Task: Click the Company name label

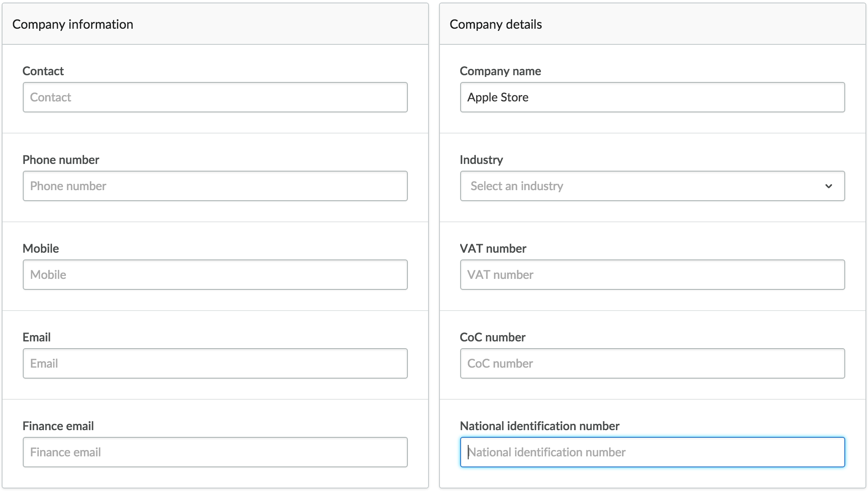Action: 500,71
